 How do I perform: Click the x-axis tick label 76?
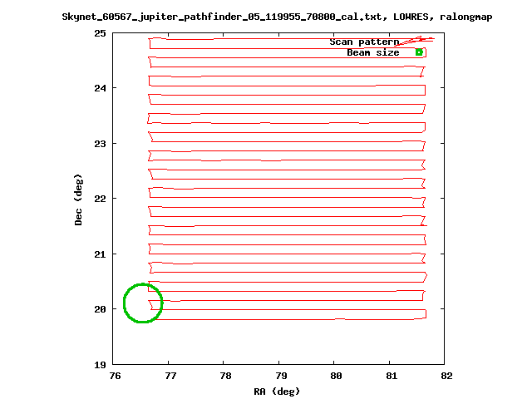115,376
